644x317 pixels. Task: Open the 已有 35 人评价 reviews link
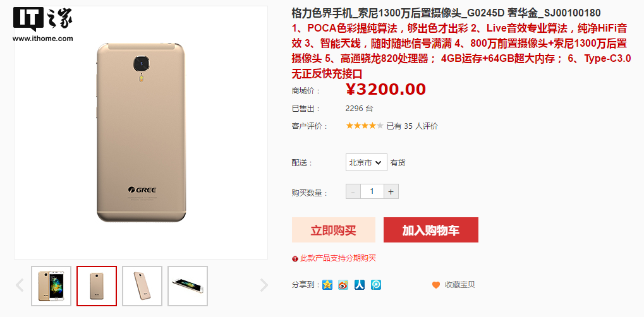[x=412, y=126]
